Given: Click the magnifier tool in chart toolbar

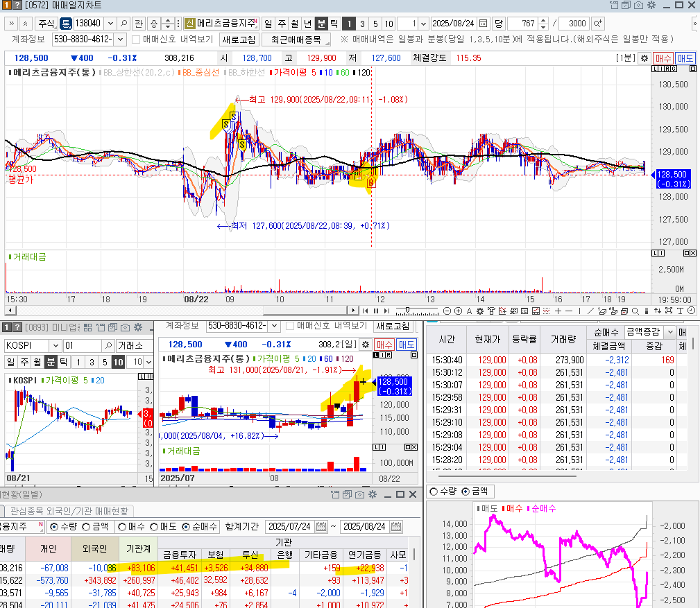Looking at the screenshot, I should click(x=635, y=311).
